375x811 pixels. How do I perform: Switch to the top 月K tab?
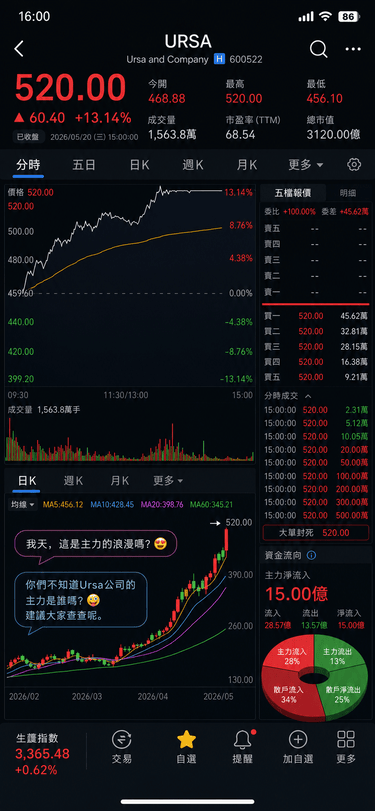point(247,165)
